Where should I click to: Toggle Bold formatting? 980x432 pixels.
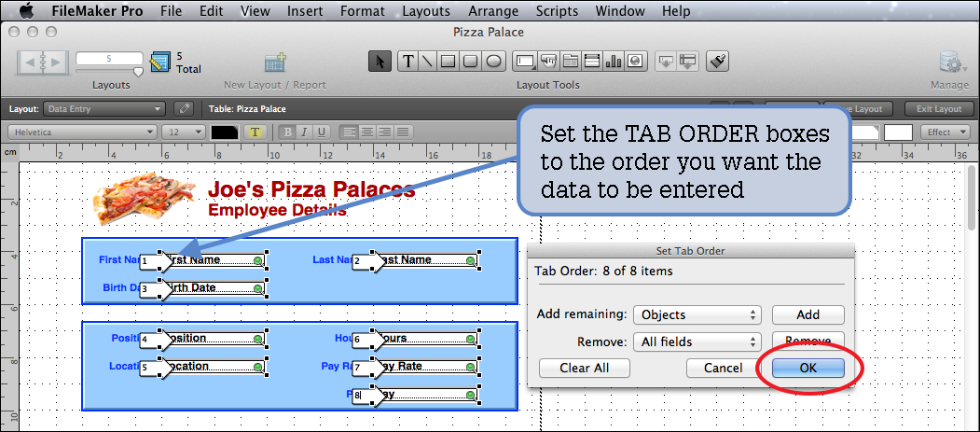288,132
